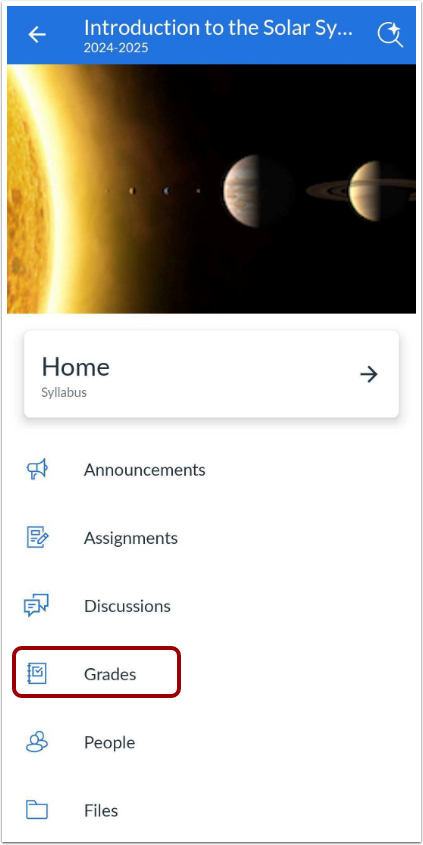Click the solar system banner image

pos(211,189)
